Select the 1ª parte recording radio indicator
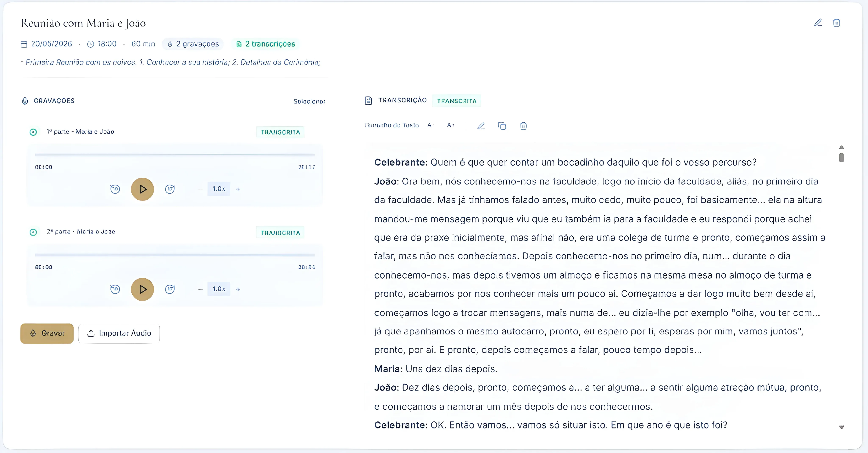This screenshot has width=868, height=453. [x=33, y=132]
